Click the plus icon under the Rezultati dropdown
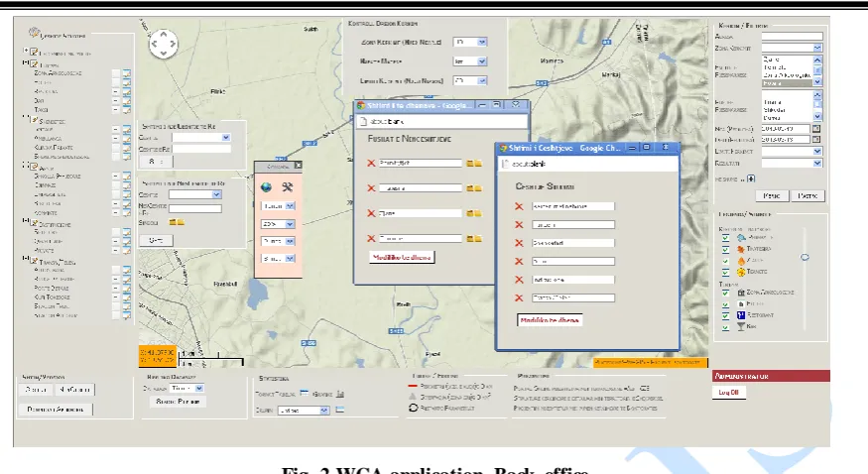Screen dimensions: 868x474 click(x=751, y=178)
